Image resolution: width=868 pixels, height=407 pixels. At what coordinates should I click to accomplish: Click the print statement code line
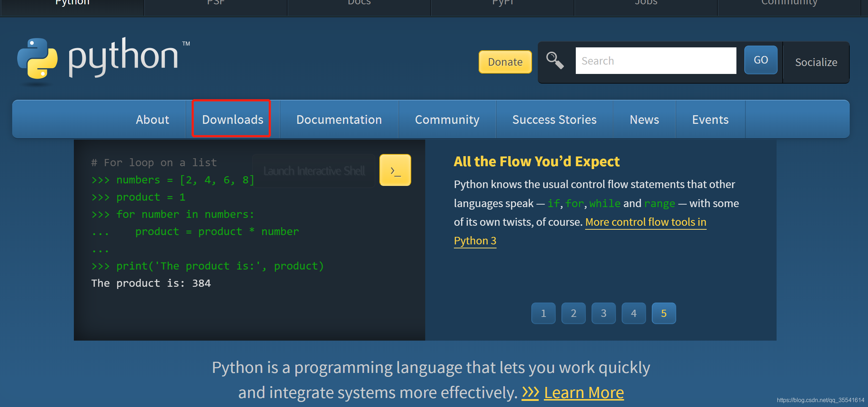click(x=208, y=266)
